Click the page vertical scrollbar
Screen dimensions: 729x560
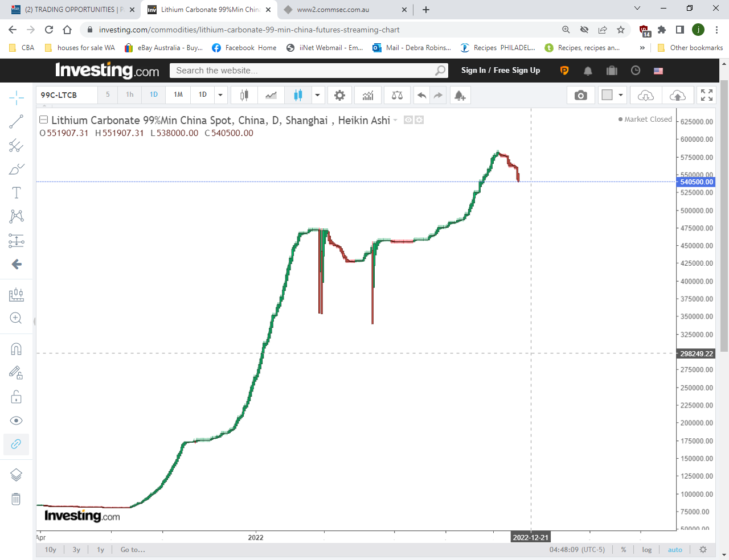pos(724,228)
